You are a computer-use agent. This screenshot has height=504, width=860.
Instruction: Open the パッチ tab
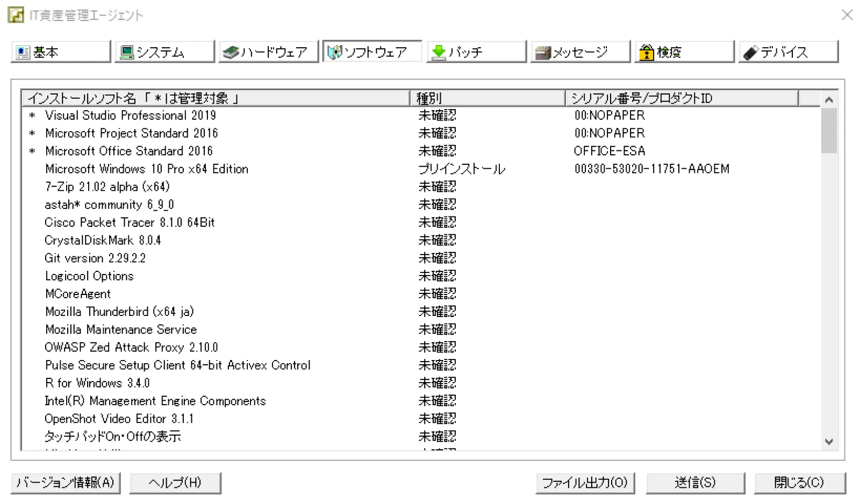coord(477,52)
